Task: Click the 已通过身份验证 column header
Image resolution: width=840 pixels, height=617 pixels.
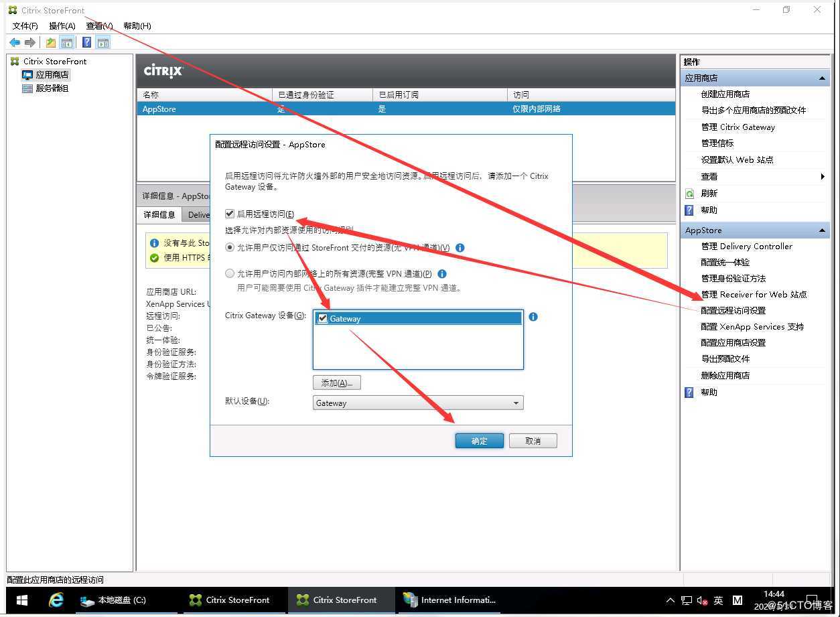Action: (x=322, y=95)
